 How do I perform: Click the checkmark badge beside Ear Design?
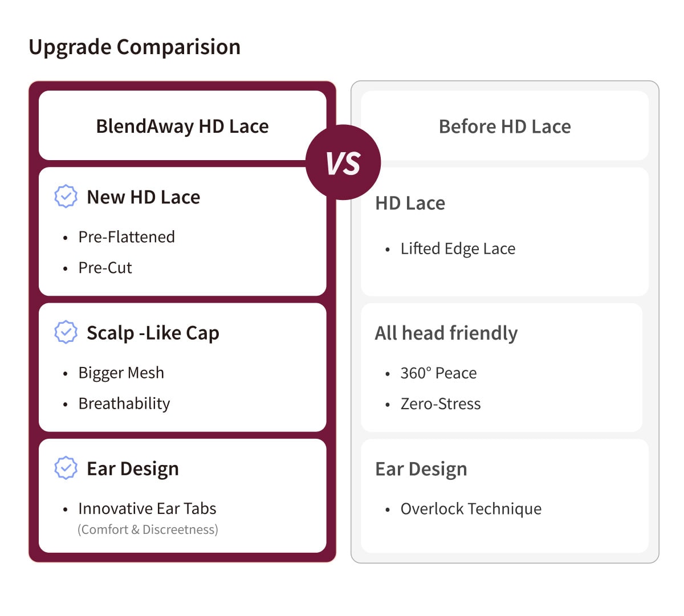point(66,468)
